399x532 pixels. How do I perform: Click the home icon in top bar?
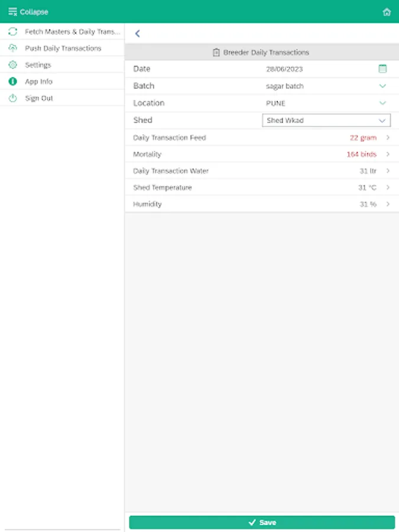click(387, 12)
